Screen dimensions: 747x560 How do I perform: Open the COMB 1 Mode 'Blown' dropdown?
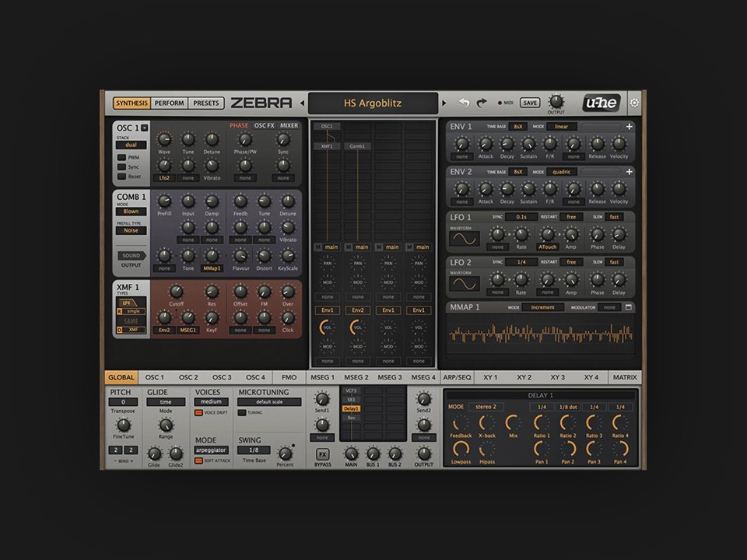tap(131, 212)
